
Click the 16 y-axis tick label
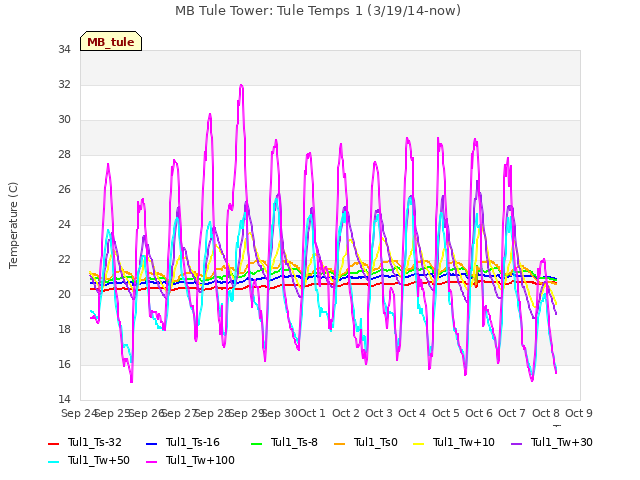click(x=64, y=364)
